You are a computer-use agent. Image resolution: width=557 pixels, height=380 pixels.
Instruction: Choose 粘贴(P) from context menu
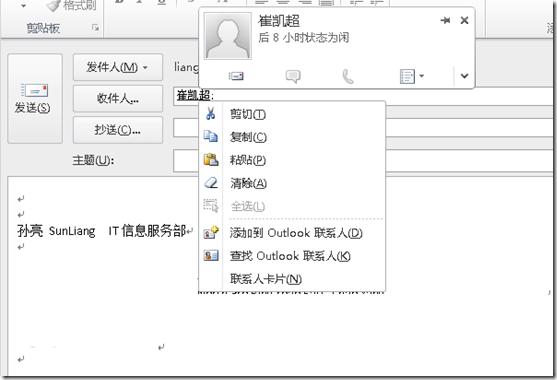click(x=292, y=160)
